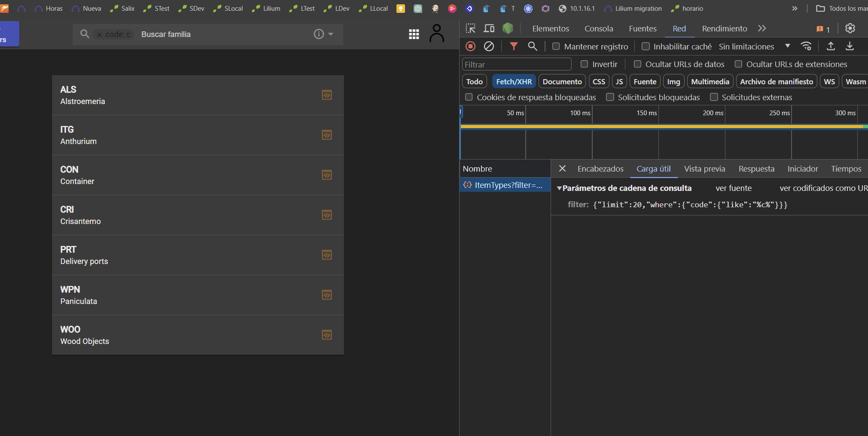
Task: Check 'Cookies de respuesta bloqueadas'
Action: click(469, 97)
